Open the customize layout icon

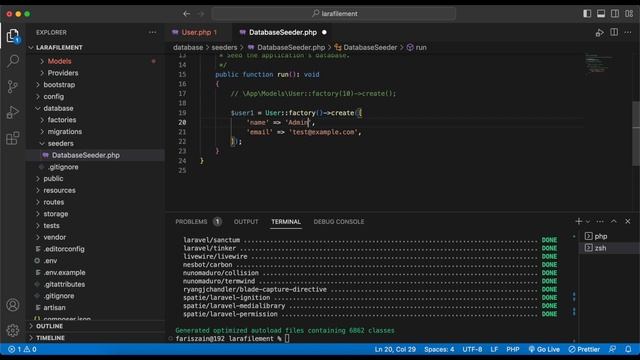coord(629,13)
